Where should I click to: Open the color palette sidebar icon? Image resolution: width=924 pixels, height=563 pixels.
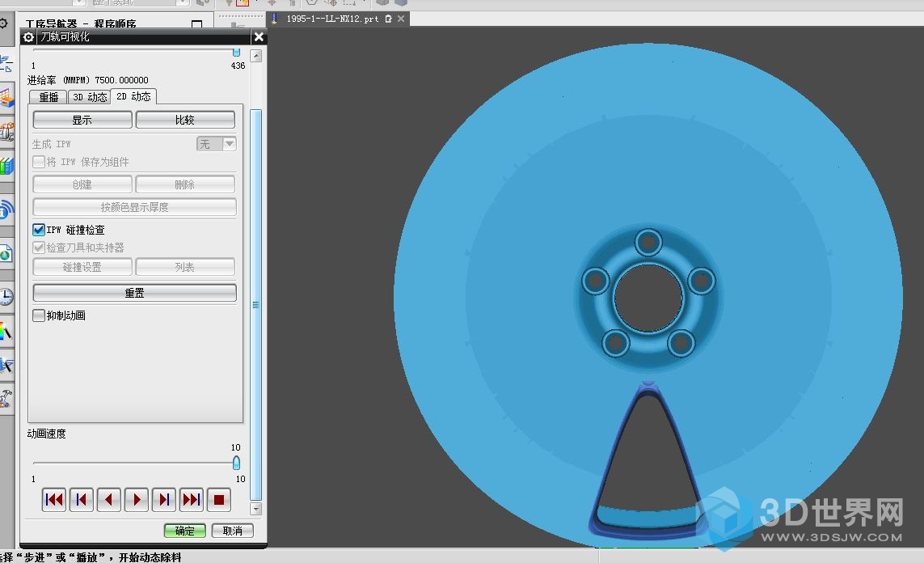[x=6, y=332]
